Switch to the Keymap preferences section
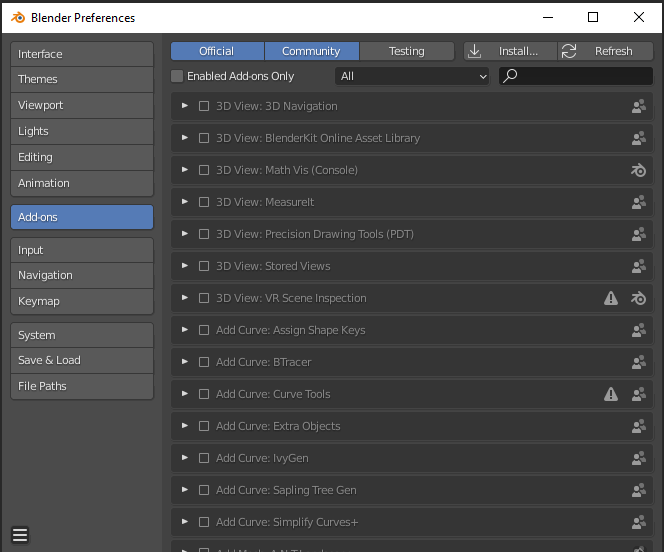This screenshot has height=552, width=664. 82,301
